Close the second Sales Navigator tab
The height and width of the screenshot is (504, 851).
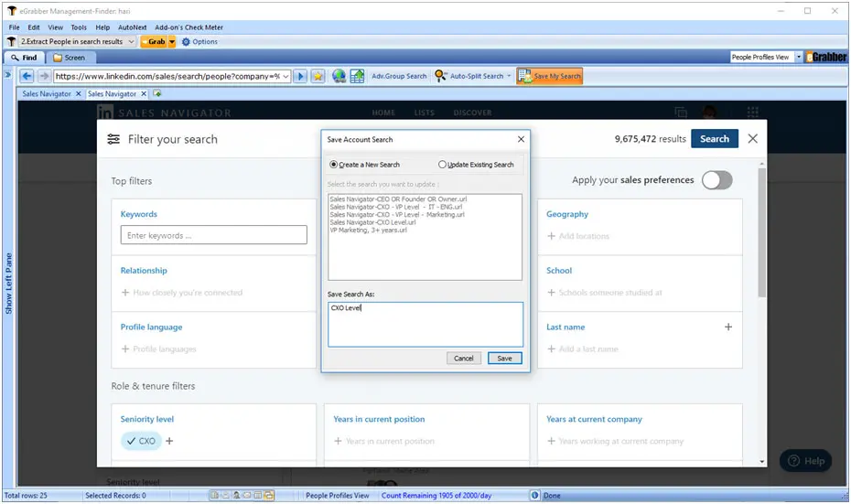coord(144,94)
